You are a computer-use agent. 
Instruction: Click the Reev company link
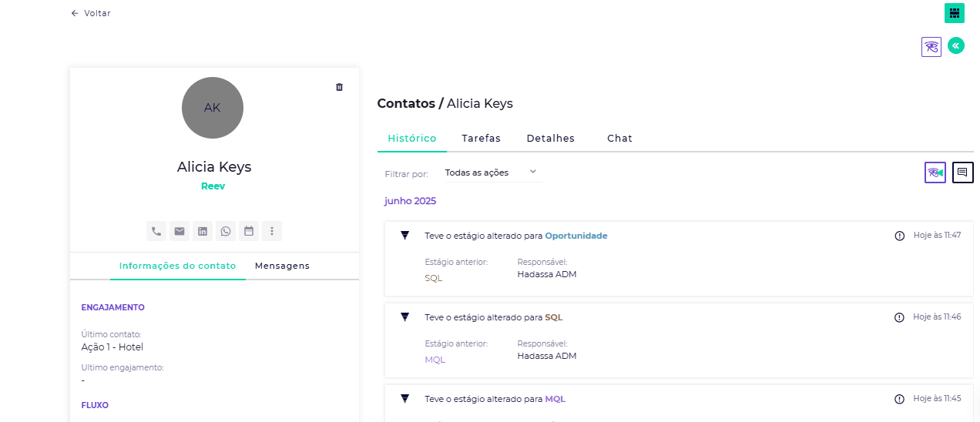(213, 186)
